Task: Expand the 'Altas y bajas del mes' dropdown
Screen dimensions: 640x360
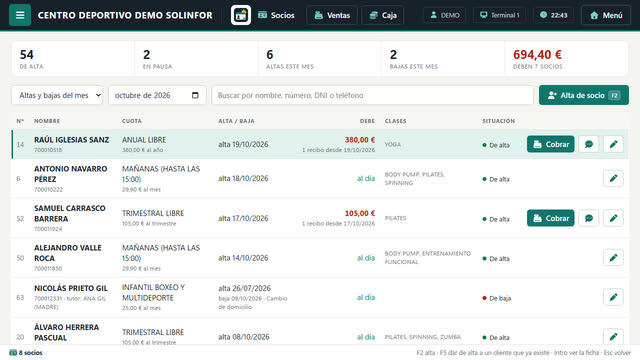Action: 57,95
